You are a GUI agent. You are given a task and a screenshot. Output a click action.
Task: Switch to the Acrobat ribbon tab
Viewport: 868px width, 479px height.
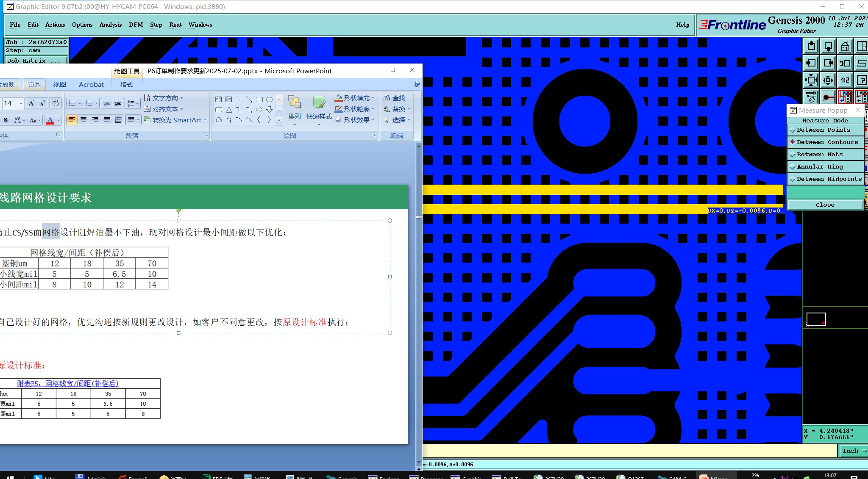(91, 84)
